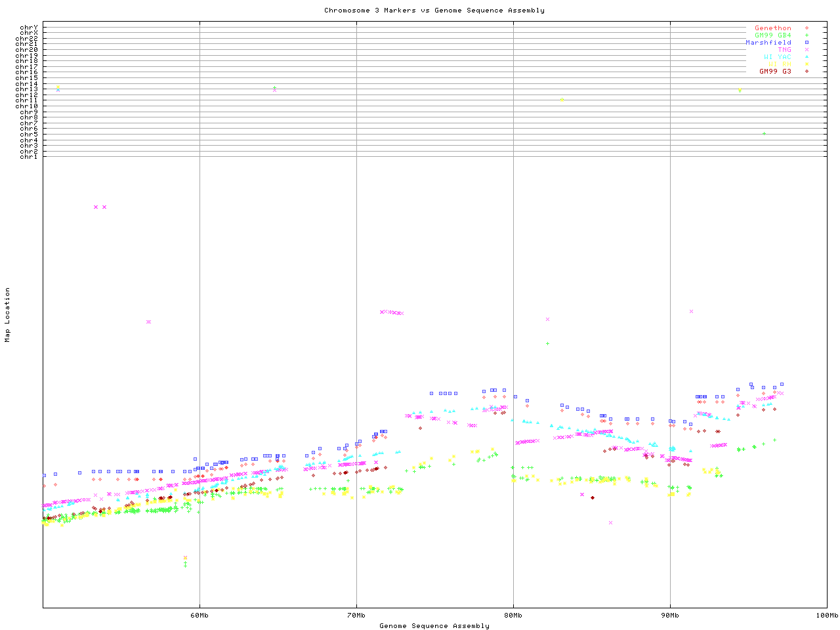Viewport: 840px width, 630px height.
Task: Click the vertical Map Location axis title
Action: click(8, 315)
